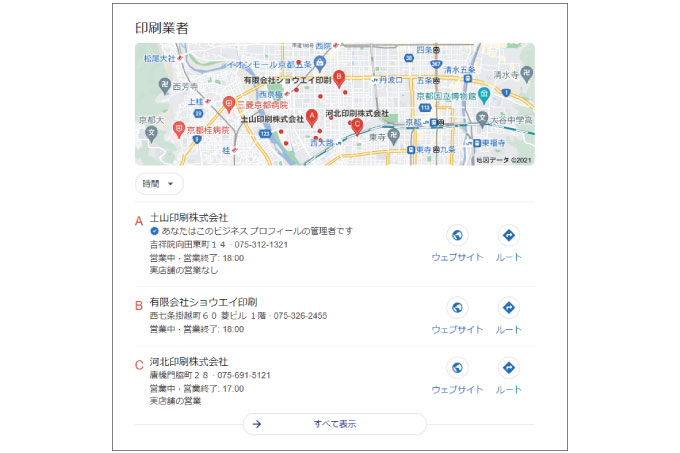Click ルート label for 有限会社ショウエイ印刷
Viewport: 680px width, 453px height.
(509, 329)
